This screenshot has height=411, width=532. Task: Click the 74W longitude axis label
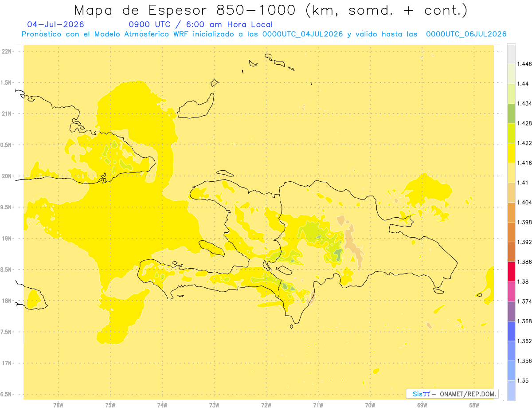[x=162, y=405]
